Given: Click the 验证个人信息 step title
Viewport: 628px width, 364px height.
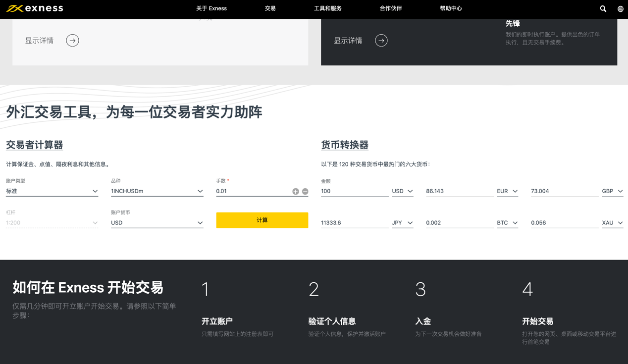Looking at the screenshot, I should click(x=332, y=321).
